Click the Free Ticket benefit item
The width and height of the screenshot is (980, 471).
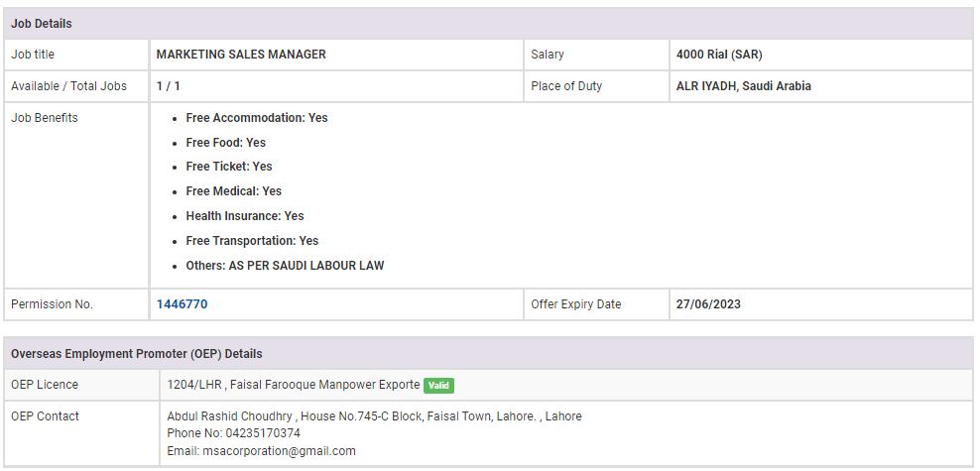click(x=228, y=167)
